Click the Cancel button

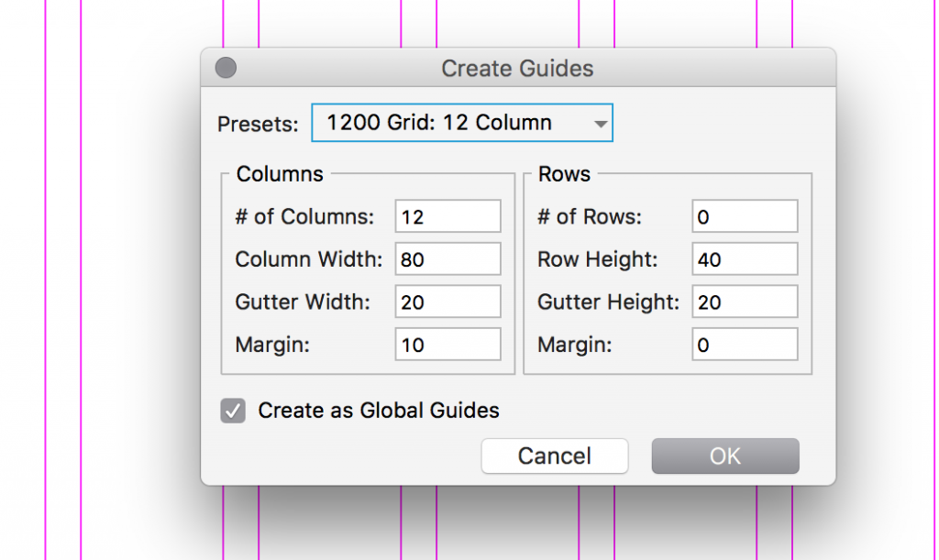coord(554,456)
